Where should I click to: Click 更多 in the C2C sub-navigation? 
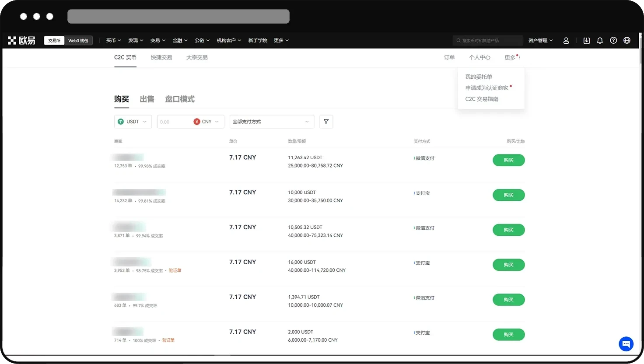pos(511,57)
